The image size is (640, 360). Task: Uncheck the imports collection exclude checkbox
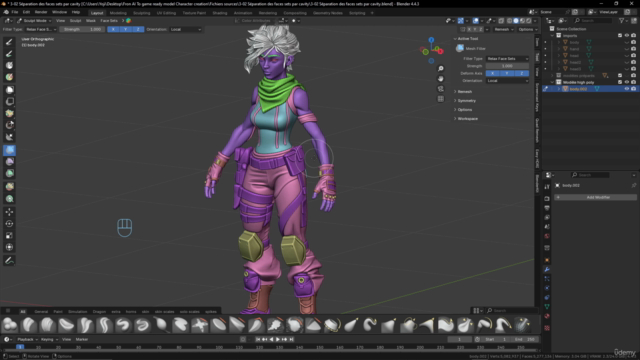click(620, 36)
